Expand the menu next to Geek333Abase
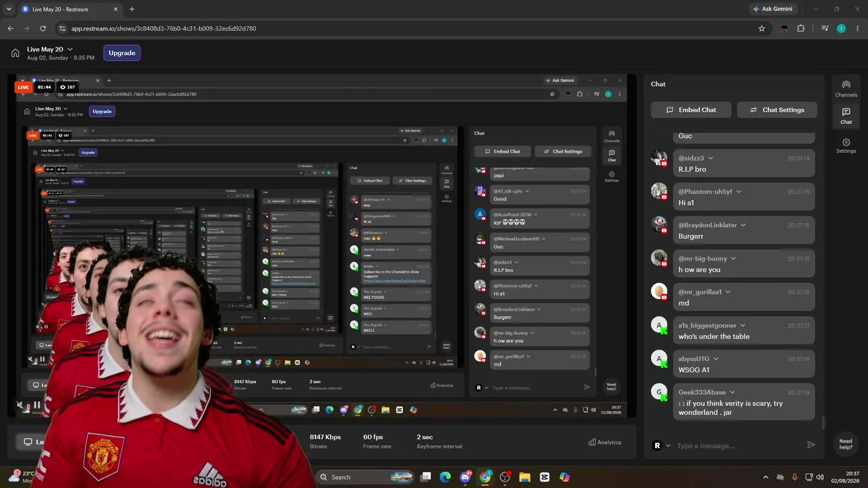868x488 pixels. pyautogui.click(x=732, y=392)
